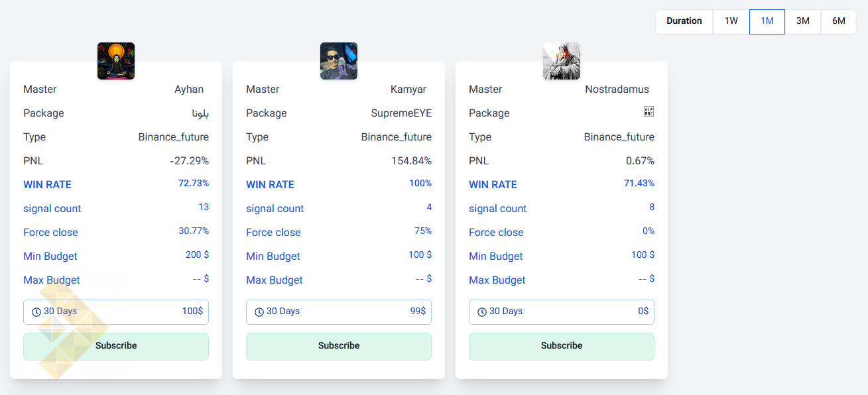Switch to the 6M duration

point(839,21)
